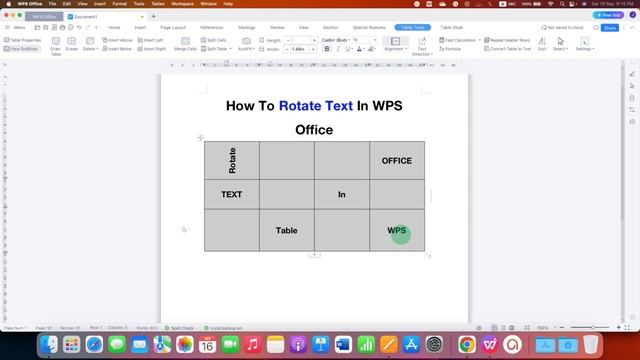
Task: Click the Open folder icon in quick toolbar
Action: click(37, 27)
